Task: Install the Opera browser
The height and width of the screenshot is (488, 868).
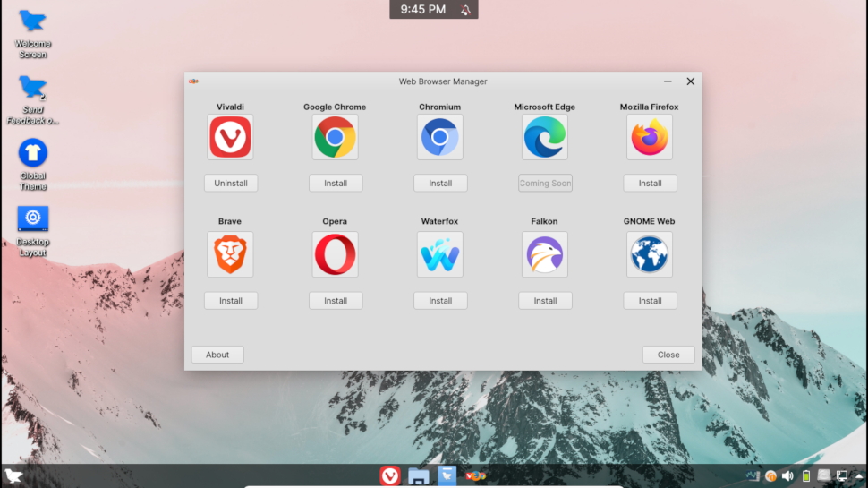Action: pos(336,301)
